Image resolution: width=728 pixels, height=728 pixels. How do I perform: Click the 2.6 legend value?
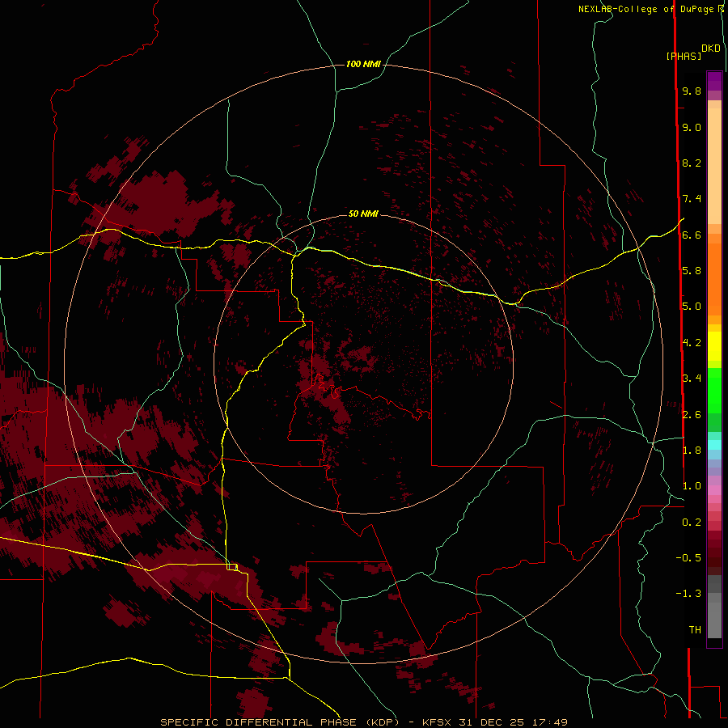point(692,415)
